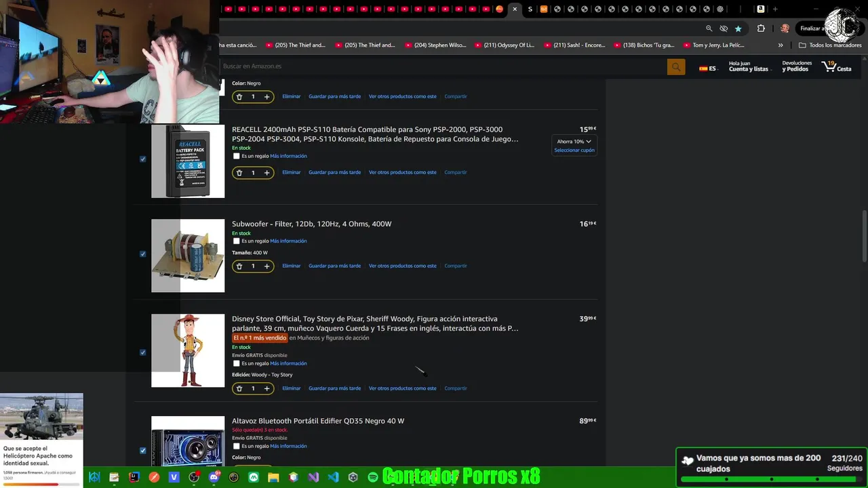Save Subwoofer Filter with Guardar para más tarde

334,266
